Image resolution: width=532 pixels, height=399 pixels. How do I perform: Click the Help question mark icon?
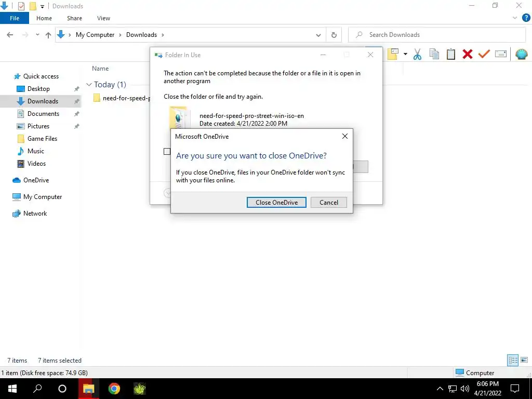(x=526, y=18)
